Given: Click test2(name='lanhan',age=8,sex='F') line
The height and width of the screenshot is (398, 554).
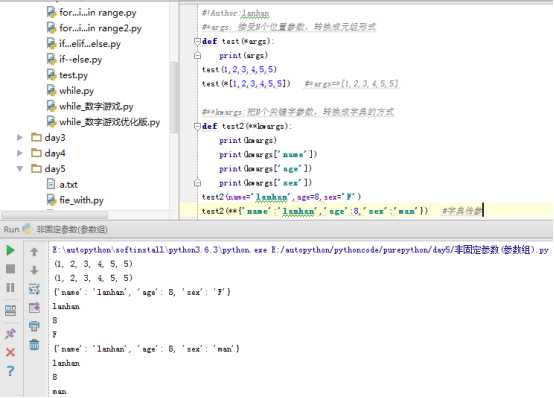Looking at the screenshot, I should point(281,197).
